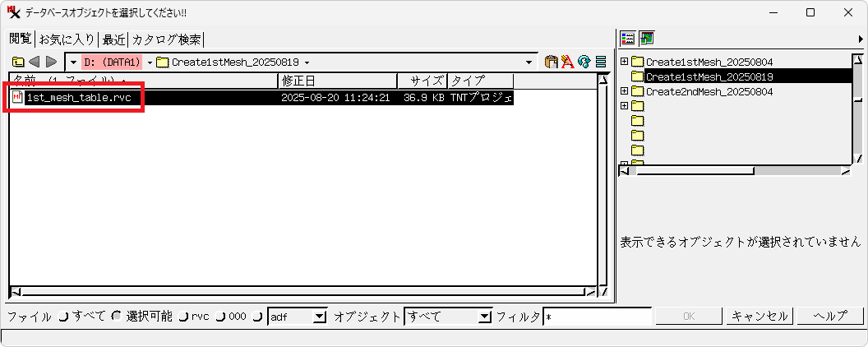Click the clipboard icon in the path toolbar
The image size is (868, 347).
[x=552, y=62]
